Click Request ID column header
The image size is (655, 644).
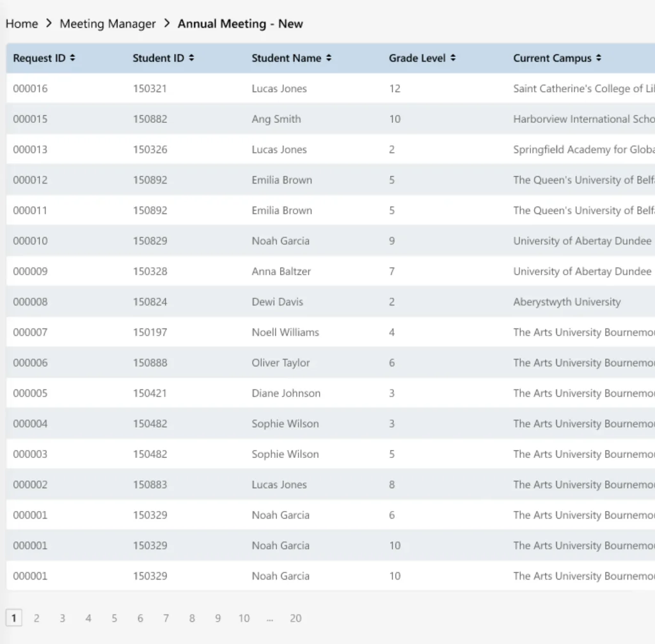[39, 58]
